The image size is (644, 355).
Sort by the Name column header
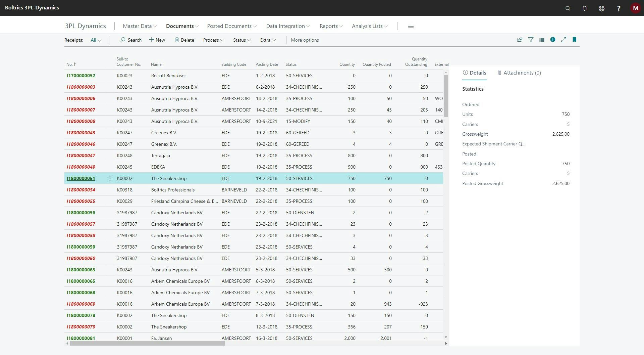click(156, 64)
